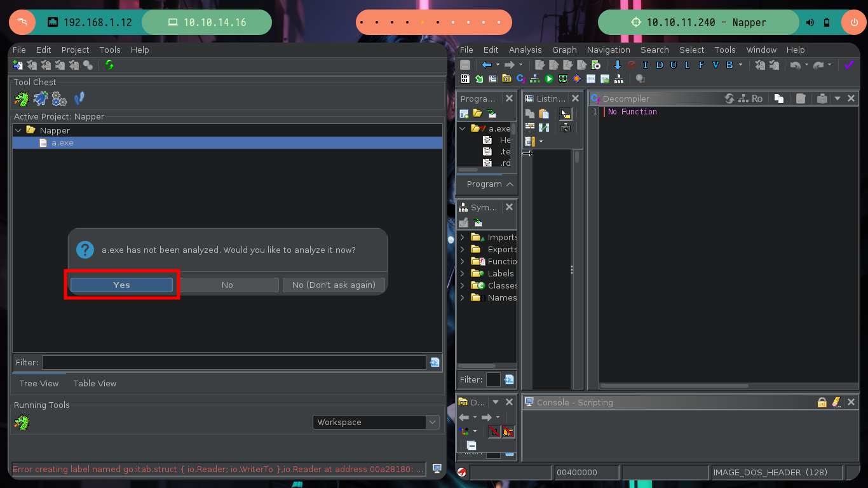Click the Decompiler re-decompile refresh icon
The width and height of the screenshot is (868, 488).
tap(729, 98)
